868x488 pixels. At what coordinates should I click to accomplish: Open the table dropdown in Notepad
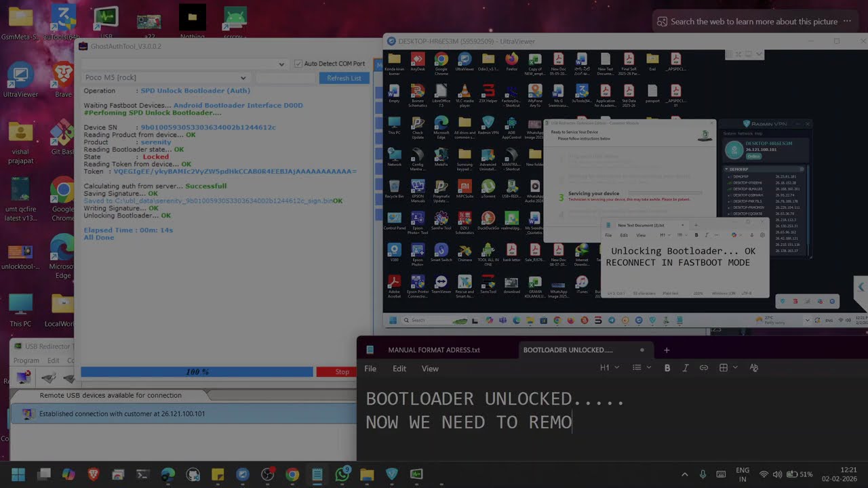point(727,368)
